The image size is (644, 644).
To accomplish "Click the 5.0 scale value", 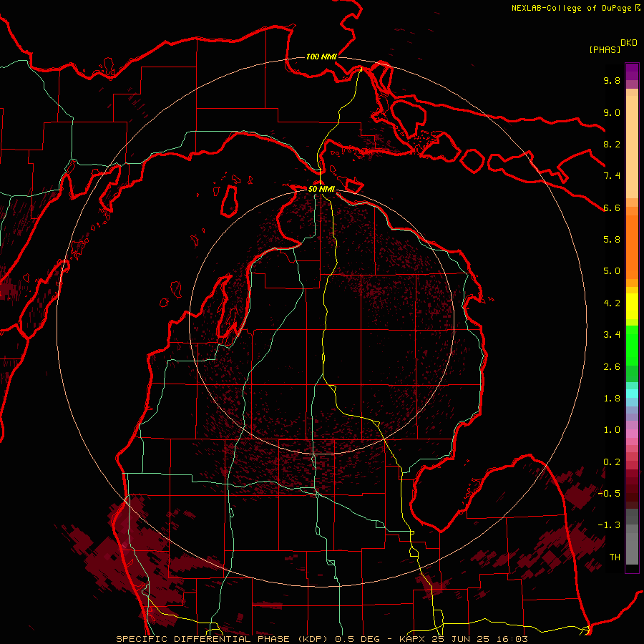I will [x=612, y=271].
